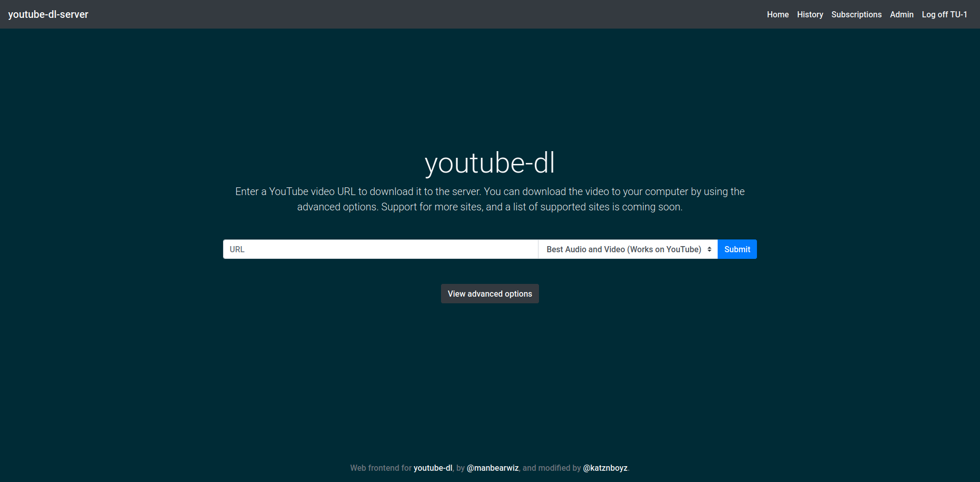Open the Admin page
This screenshot has height=482, width=980.
[901, 14]
